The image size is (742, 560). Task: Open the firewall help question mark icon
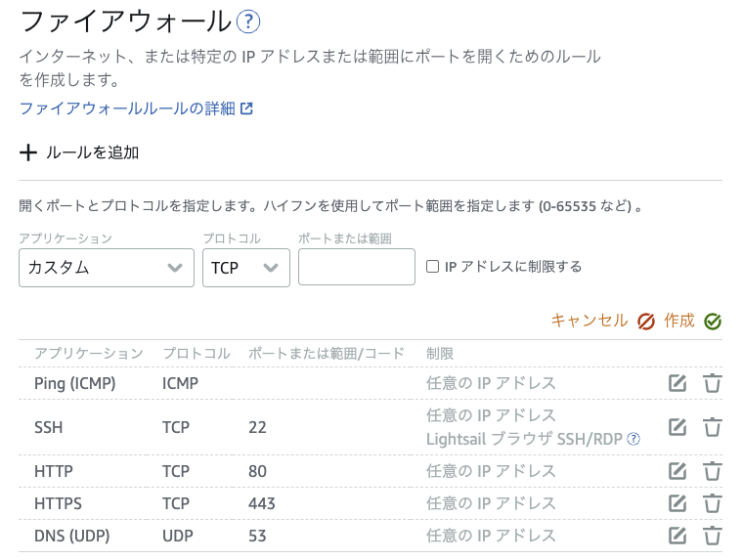coord(249,22)
